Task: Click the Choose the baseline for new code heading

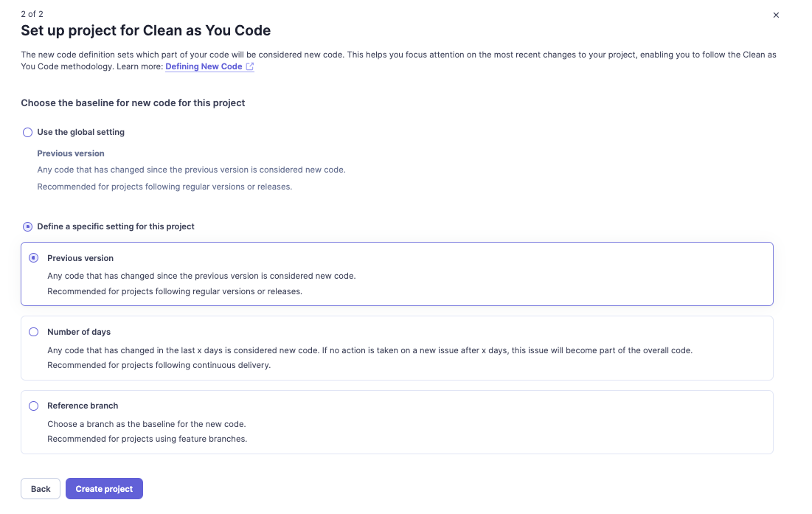Action: tap(133, 103)
